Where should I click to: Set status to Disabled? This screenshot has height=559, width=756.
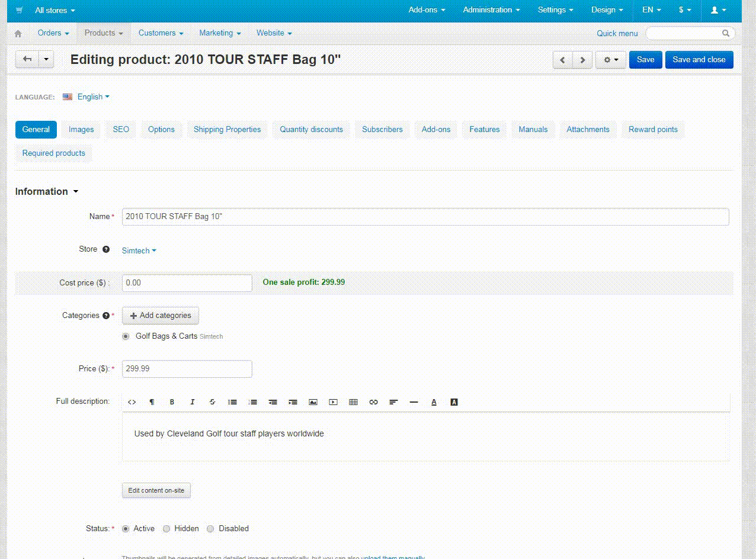(210, 529)
